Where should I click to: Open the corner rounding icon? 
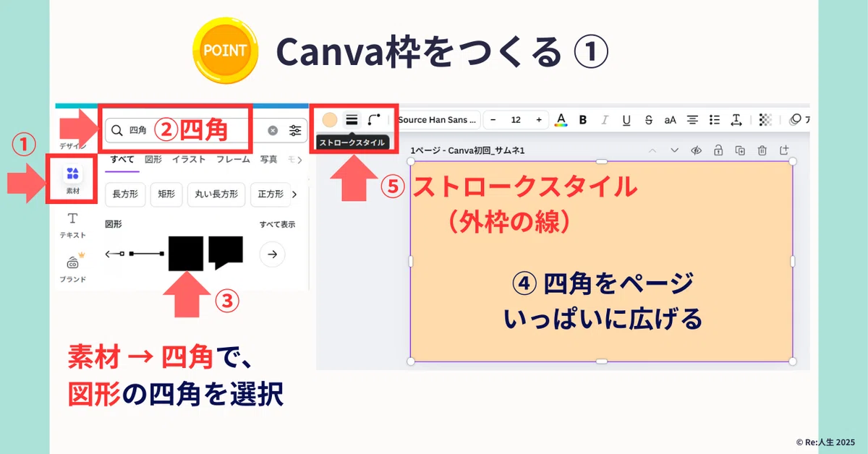(373, 119)
